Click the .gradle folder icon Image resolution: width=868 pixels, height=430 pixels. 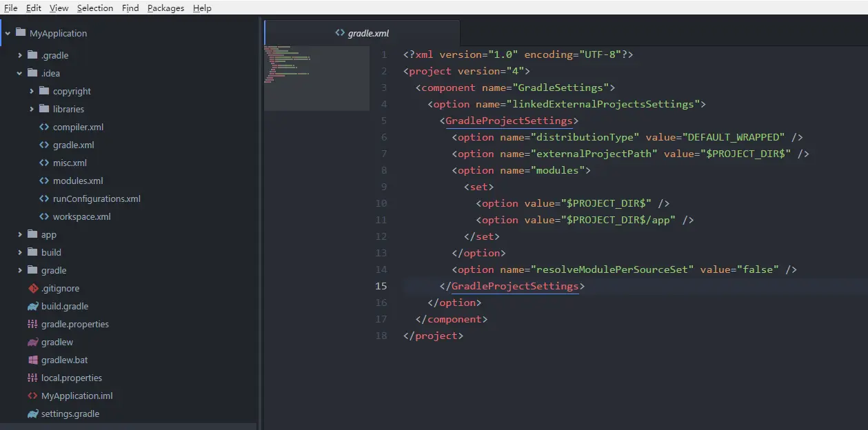pos(32,55)
